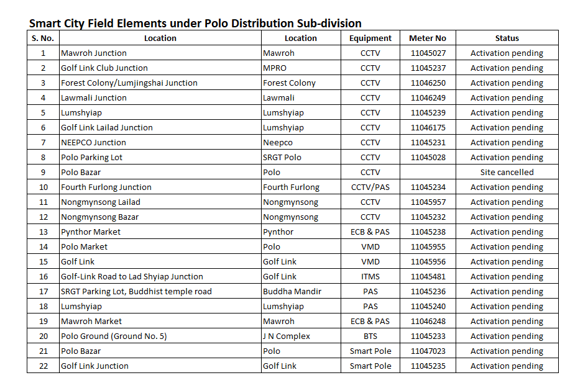Select the 'ITMS' equipment cell

(370, 276)
